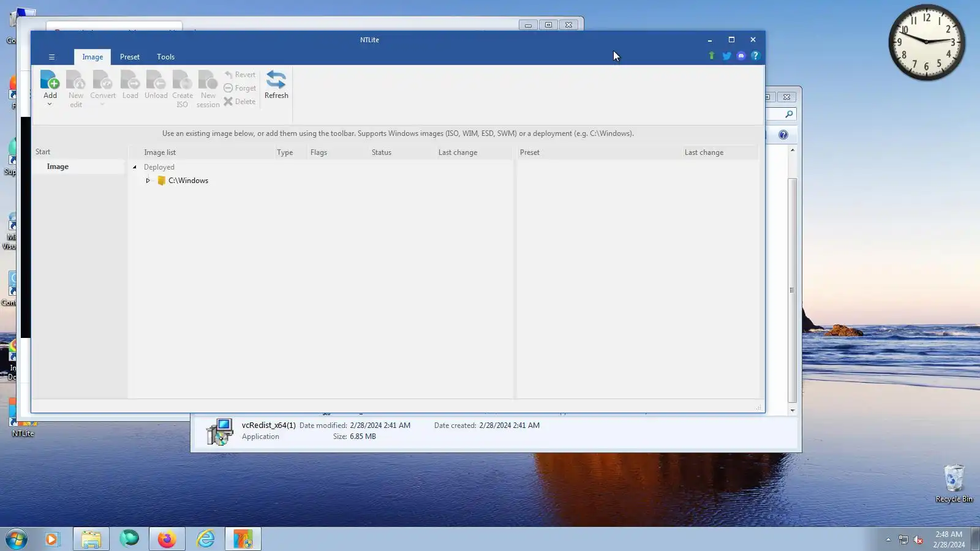The width and height of the screenshot is (980, 551).
Task: Open the NTLite Twitter link icon
Action: 726,56
